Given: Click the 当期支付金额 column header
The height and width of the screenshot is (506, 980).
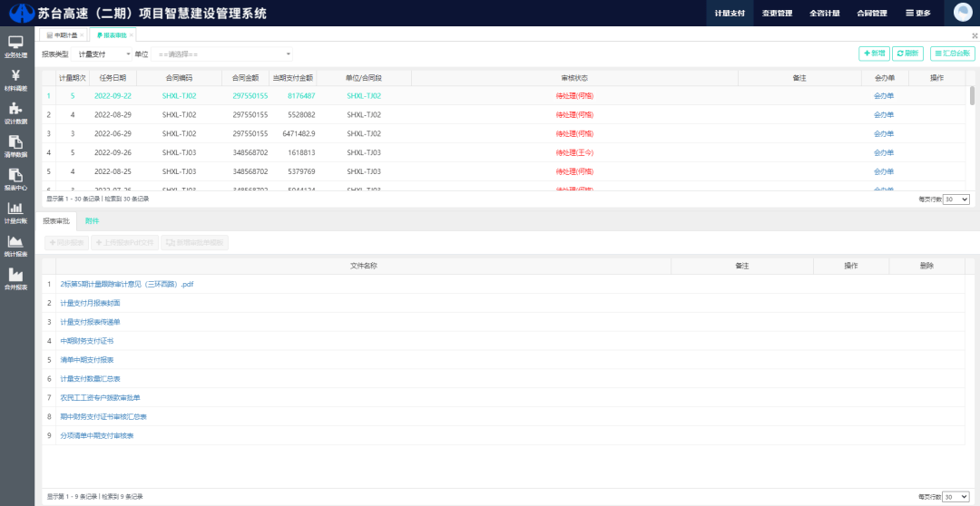Looking at the screenshot, I should pyautogui.click(x=292, y=78).
